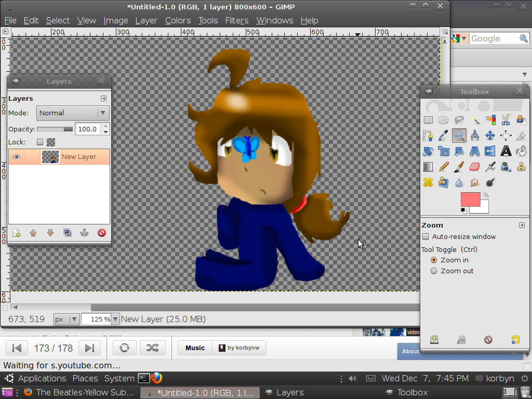Select the Clone stamp tool
Image resolution: width=532 pixels, height=399 pixels.
522,167
